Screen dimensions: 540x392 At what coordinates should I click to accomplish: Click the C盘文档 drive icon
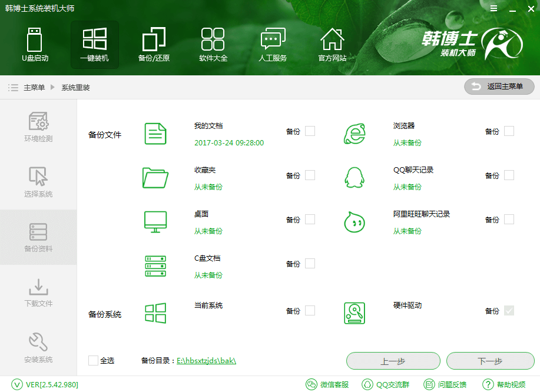[x=155, y=265]
